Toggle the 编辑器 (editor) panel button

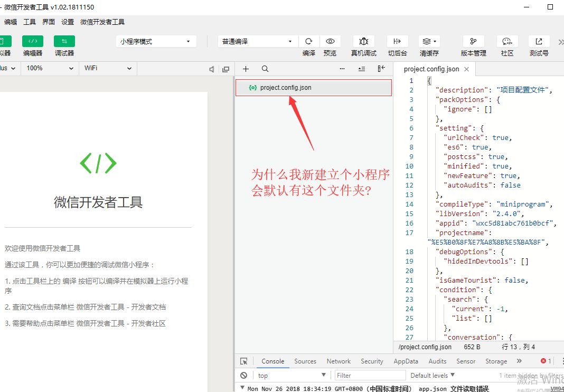click(32, 41)
